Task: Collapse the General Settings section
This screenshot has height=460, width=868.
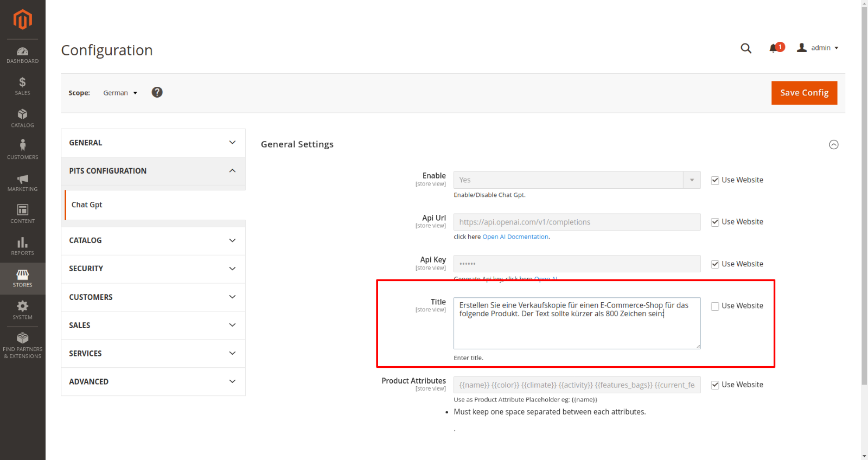Action: point(834,144)
